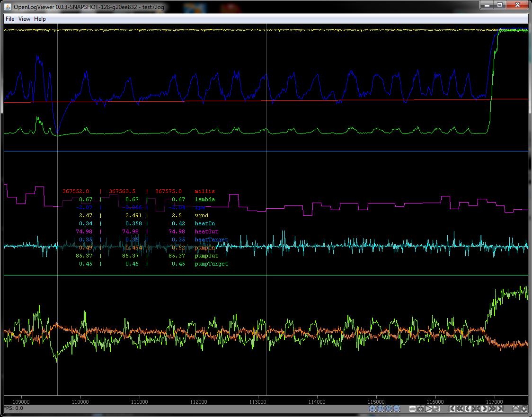Viewport: 532px width, 417px height.
Task: Jump to the end of the log
Action: pos(500,408)
